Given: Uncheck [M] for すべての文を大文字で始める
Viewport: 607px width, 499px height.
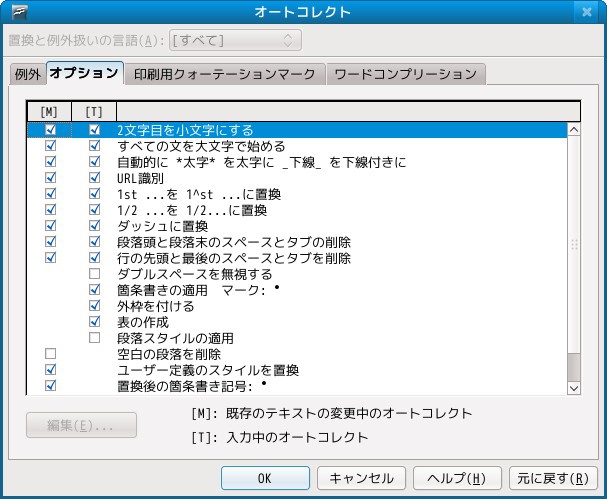Looking at the screenshot, I should point(51,146).
